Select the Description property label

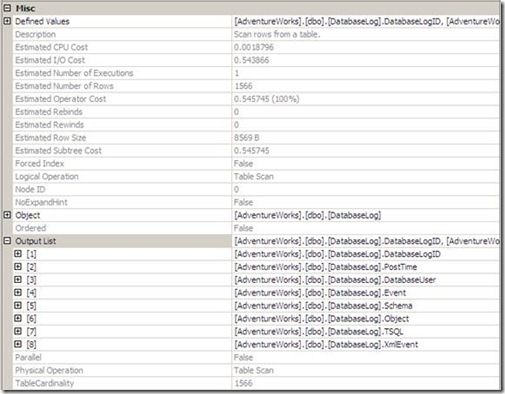point(35,34)
